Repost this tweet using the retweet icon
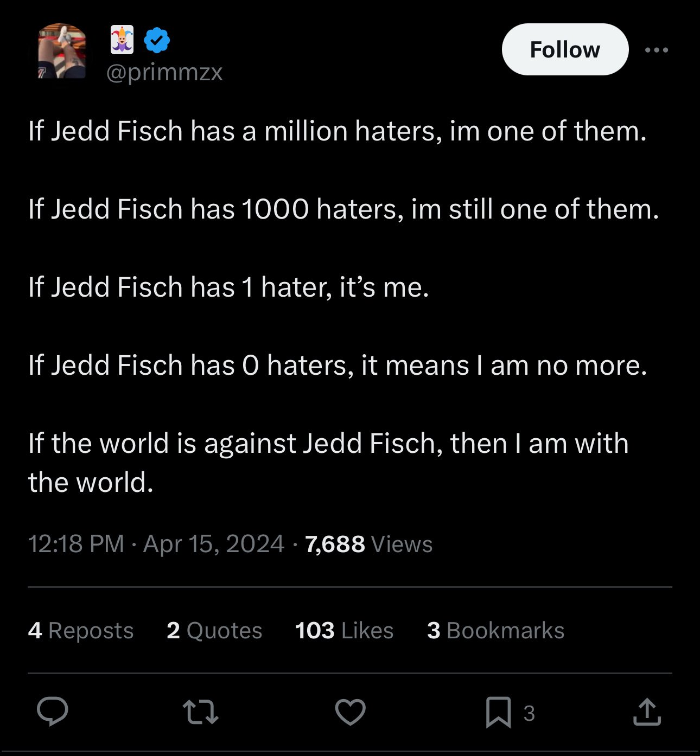700x756 pixels. (x=200, y=712)
